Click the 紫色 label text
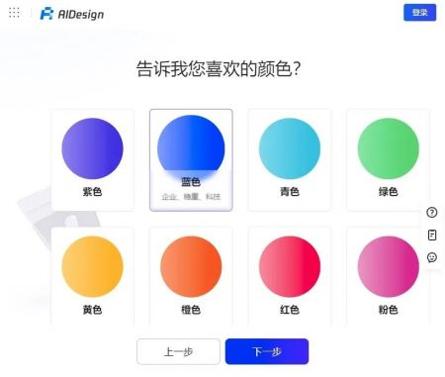The image size is (445, 377). click(x=92, y=192)
